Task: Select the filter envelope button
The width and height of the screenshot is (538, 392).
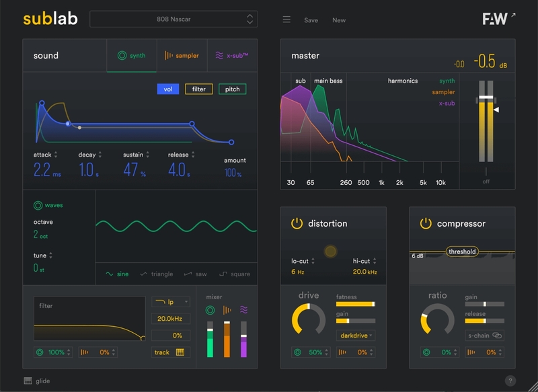Action: point(198,89)
